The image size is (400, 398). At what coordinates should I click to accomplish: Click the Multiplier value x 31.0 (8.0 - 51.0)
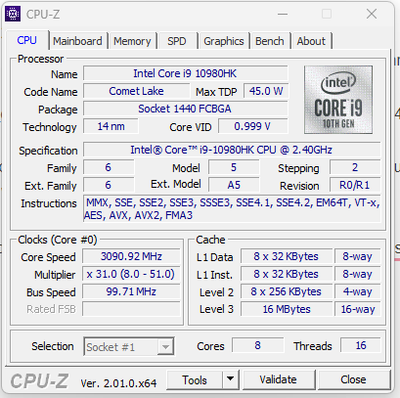131,274
